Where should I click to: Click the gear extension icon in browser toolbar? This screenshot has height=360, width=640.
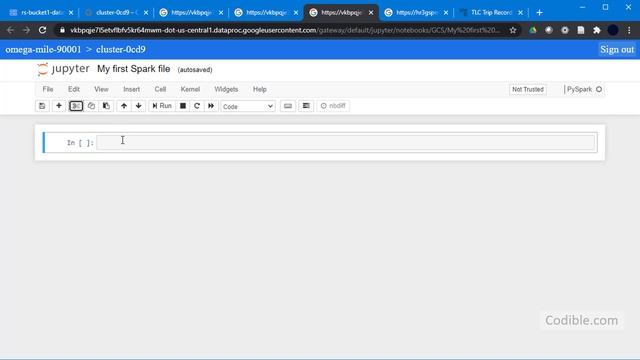pyautogui.click(x=565, y=30)
